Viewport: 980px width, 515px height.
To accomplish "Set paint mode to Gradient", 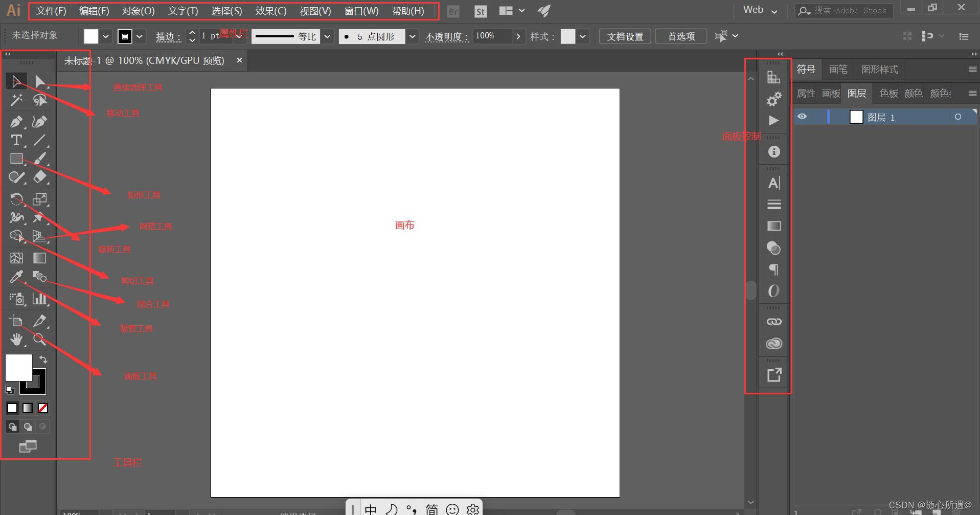I will [x=28, y=408].
